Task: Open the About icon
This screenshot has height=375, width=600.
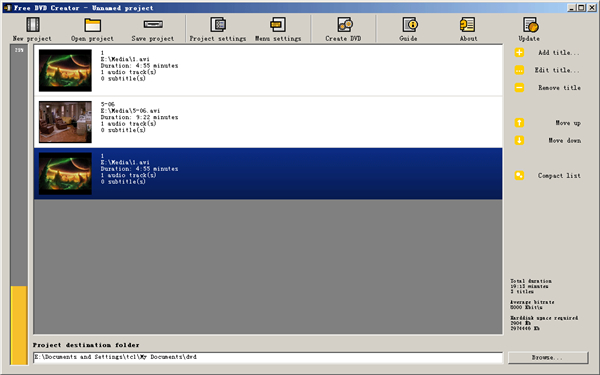Action: (468, 24)
